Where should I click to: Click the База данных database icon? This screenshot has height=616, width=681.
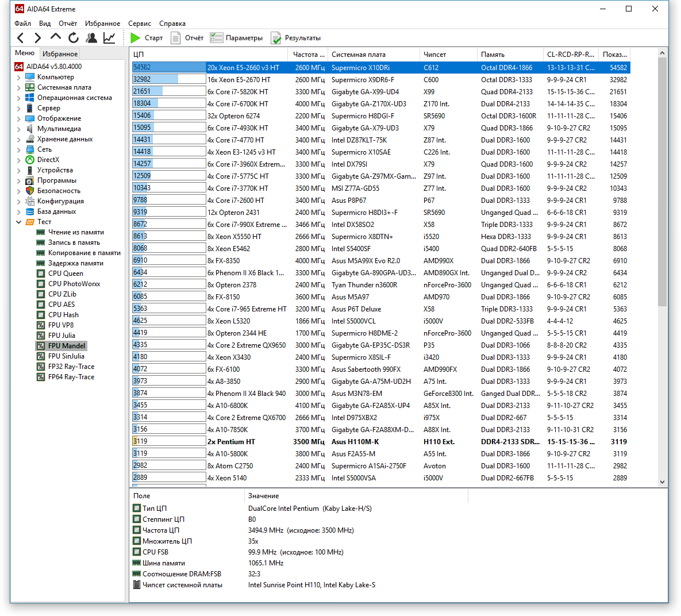point(30,211)
